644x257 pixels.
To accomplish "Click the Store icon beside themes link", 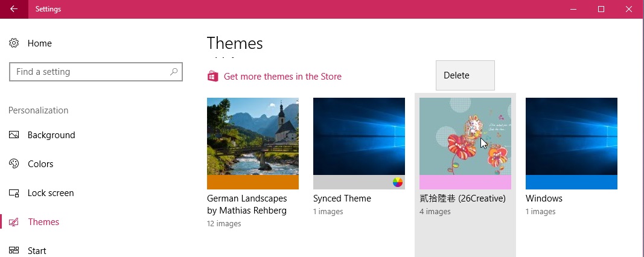I will point(212,77).
